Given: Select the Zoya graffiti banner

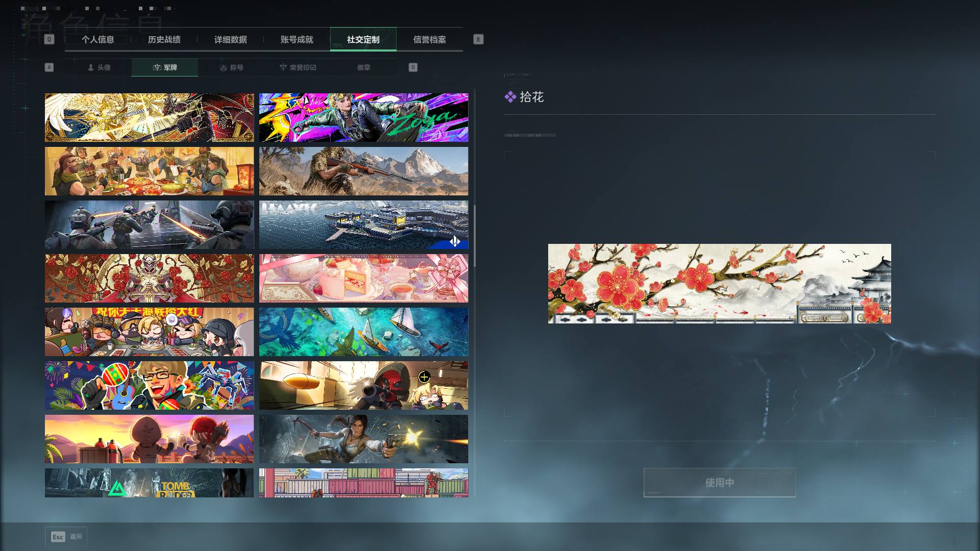Looking at the screenshot, I should [363, 117].
